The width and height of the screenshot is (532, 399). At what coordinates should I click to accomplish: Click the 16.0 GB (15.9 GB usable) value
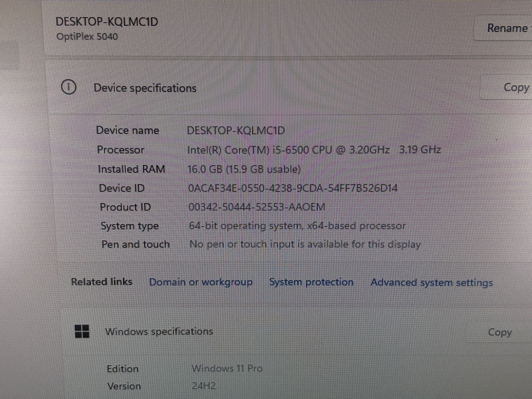pyautogui.click(x=244, y=169)
